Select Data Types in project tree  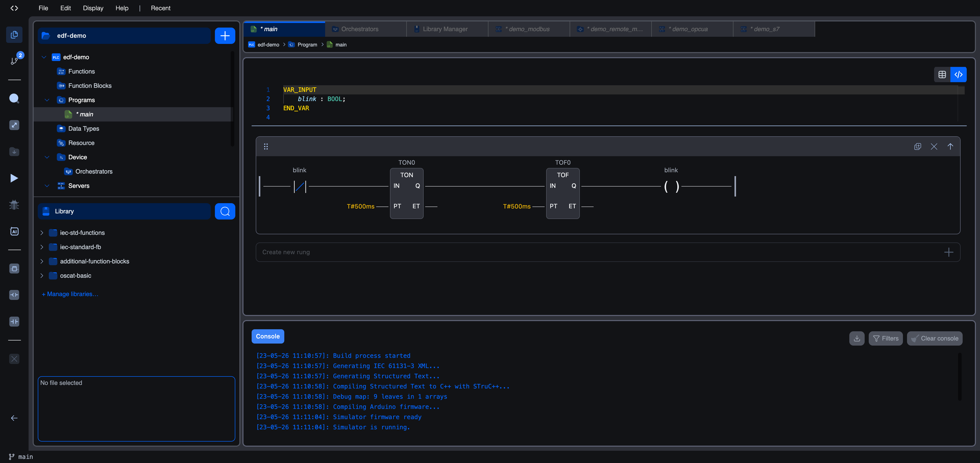point(133,129)
